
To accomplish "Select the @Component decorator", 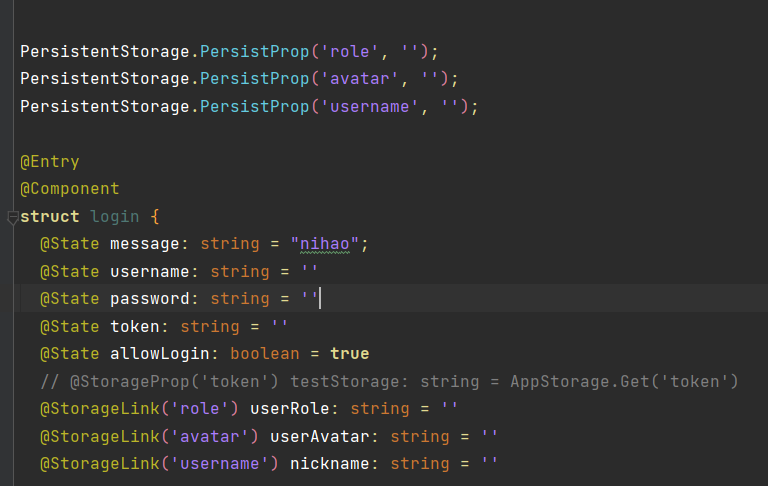I will pyautogui.click(x=69, y=189).
